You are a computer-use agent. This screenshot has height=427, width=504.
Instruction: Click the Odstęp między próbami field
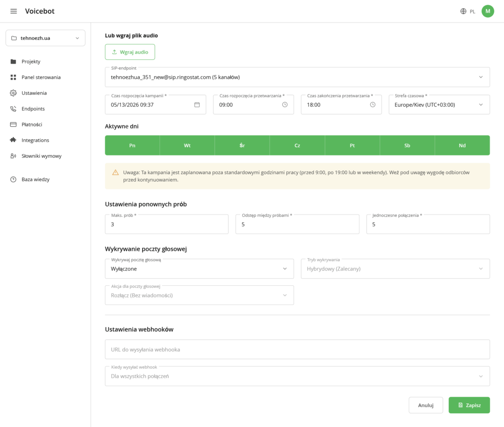[297, 224]
